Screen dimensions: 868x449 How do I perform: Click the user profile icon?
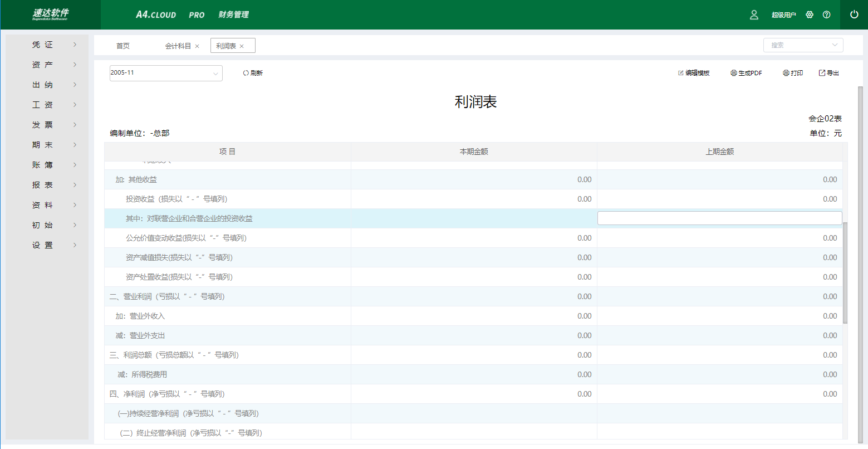click(754, 15)
